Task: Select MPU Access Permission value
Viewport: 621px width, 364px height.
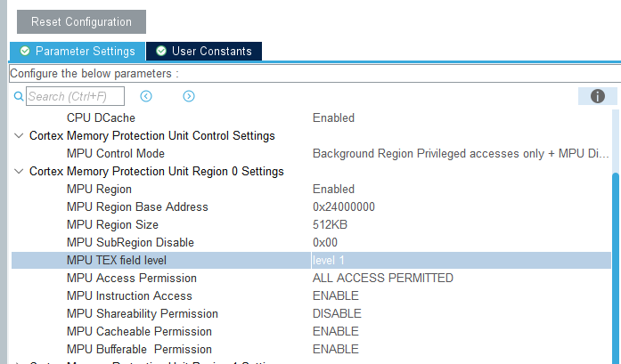Action: [x=382, y=279]
